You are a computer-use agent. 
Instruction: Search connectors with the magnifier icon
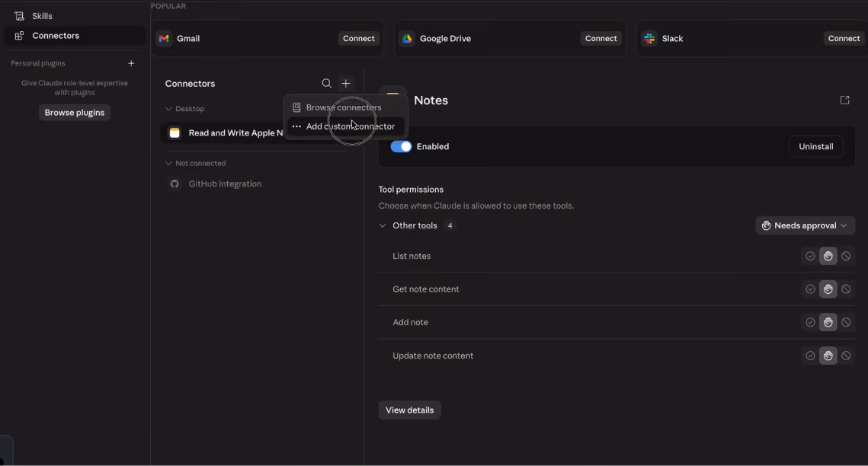327,84
